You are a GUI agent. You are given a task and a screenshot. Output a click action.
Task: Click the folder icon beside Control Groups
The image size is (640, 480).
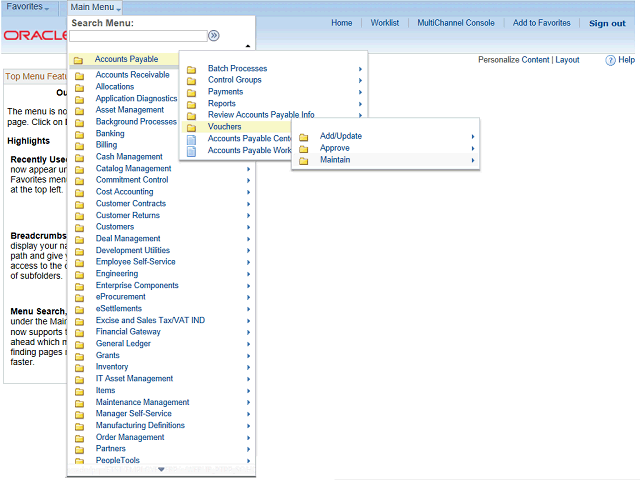[191, 81]
